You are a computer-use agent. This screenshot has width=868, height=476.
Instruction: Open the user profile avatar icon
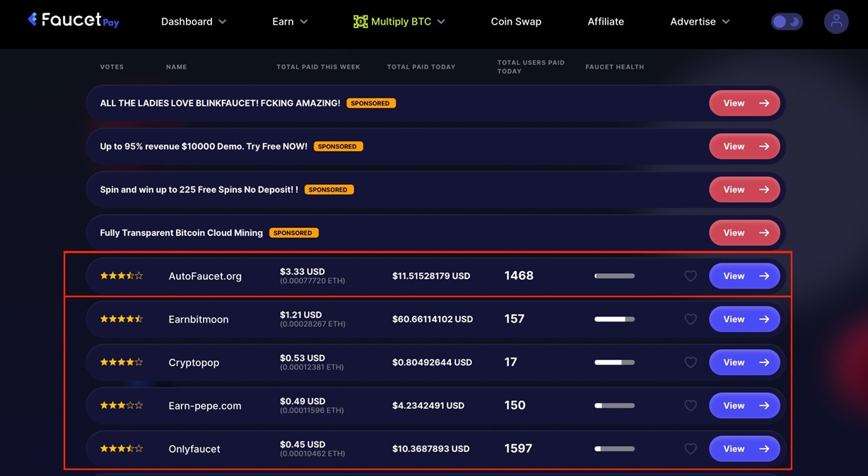pos(836,21)
